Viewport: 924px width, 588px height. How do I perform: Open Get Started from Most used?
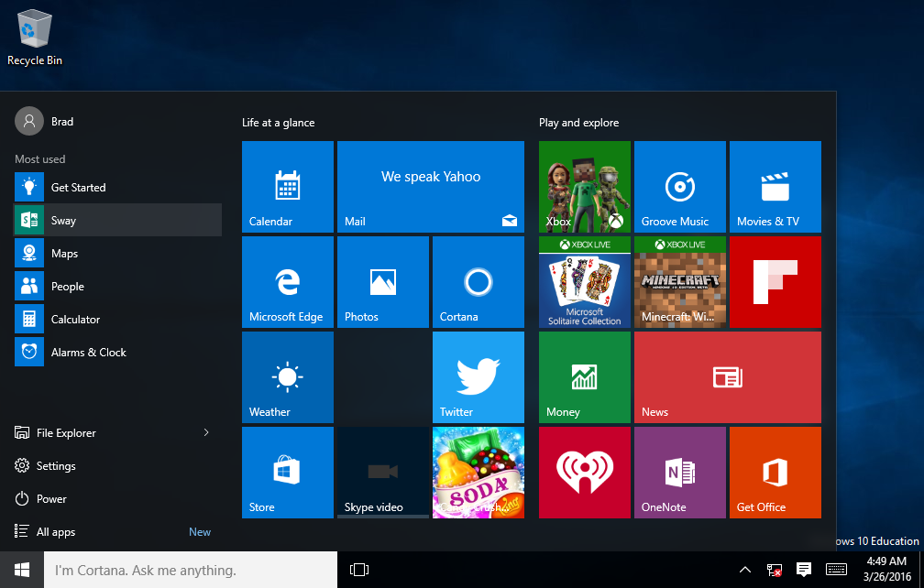[118, 187]
